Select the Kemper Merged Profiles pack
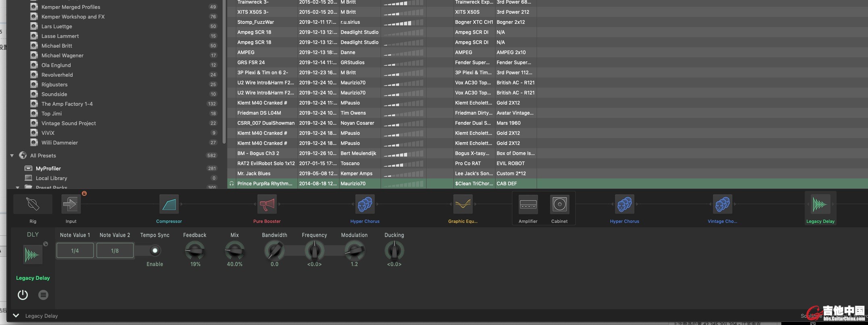868x325 pixels. click(x=71, y=7)
